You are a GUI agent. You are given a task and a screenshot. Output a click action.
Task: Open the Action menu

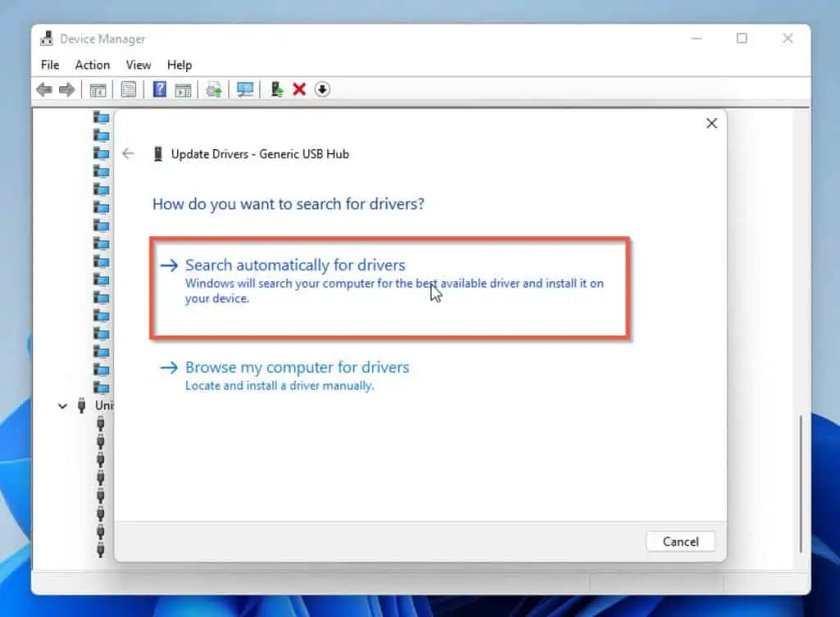click(92, 65)
